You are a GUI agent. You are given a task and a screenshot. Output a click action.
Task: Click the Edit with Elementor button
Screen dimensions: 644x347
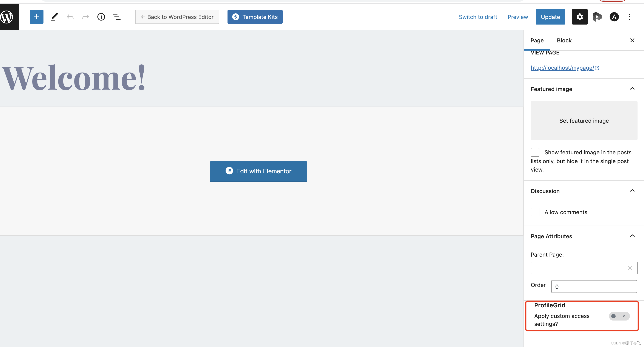pyautogui.click(x=258, y=171)
